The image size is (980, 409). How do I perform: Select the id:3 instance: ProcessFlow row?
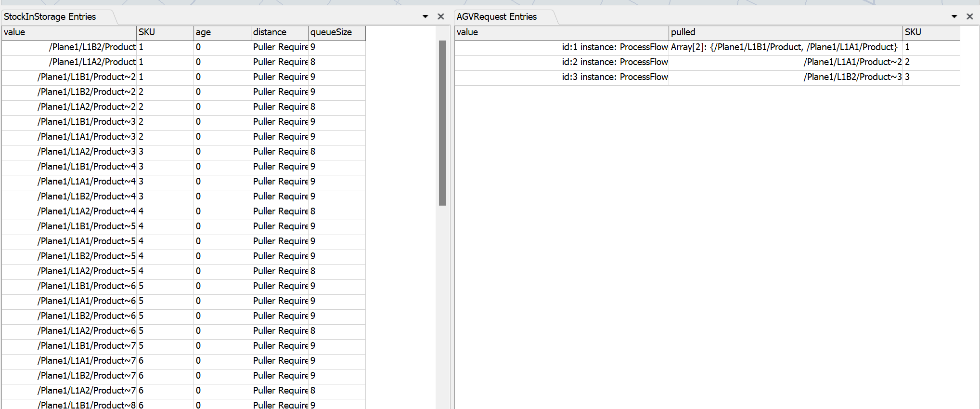(614, 77)
